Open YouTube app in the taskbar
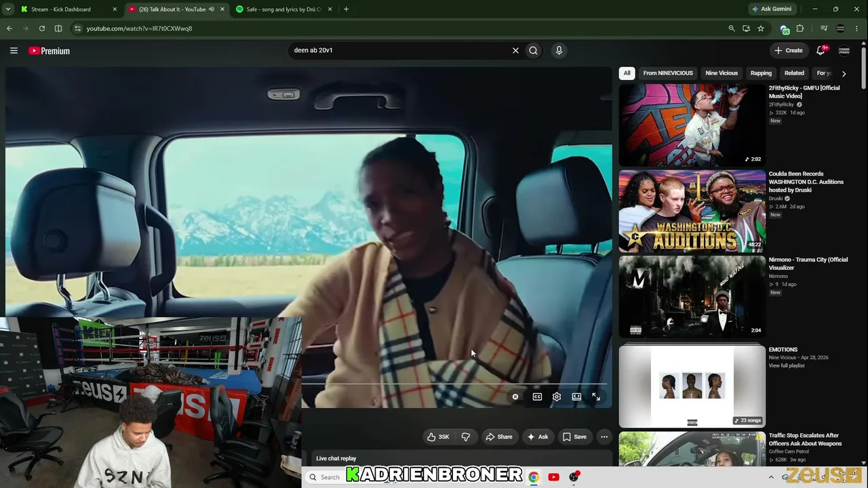This screenshot has height=488, width=868. [x=554, y=477]
